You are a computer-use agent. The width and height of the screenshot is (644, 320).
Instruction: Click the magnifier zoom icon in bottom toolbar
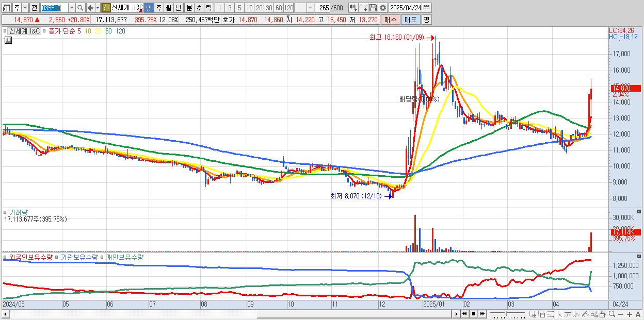(x=612, y=314)
